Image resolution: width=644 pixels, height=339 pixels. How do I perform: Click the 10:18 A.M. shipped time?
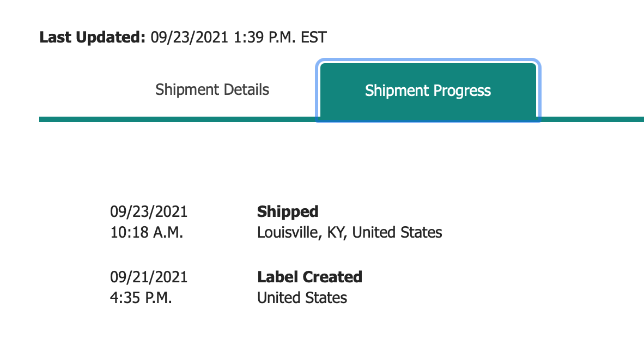(147, 233)
